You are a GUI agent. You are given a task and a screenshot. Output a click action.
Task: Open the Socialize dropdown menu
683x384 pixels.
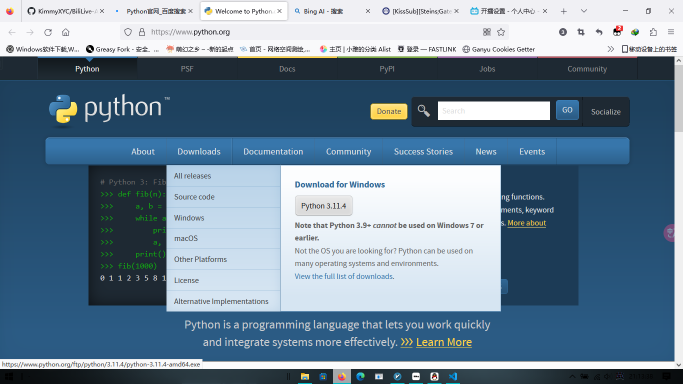click(605, 112)
